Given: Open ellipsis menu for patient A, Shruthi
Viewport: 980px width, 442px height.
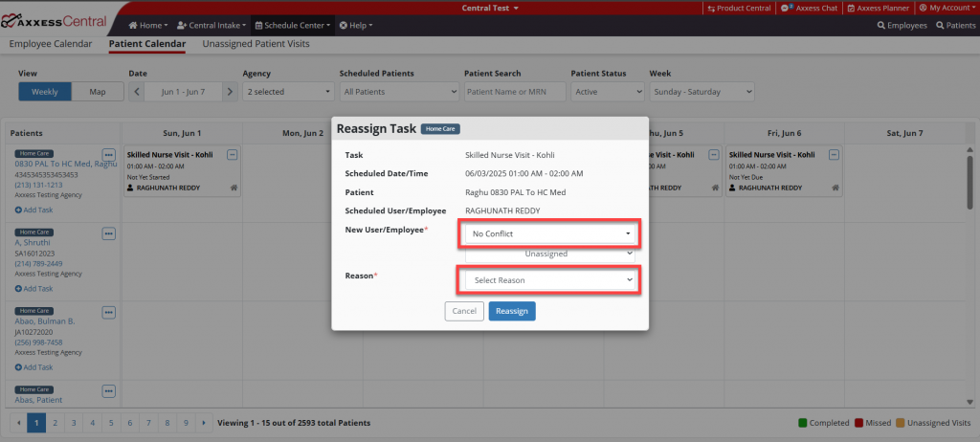Looking at the screenshot, I should [108, 232].
